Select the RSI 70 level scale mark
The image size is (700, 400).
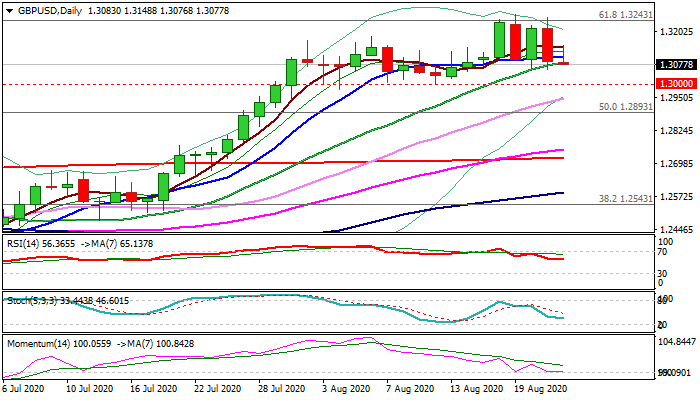coord(663,252)
